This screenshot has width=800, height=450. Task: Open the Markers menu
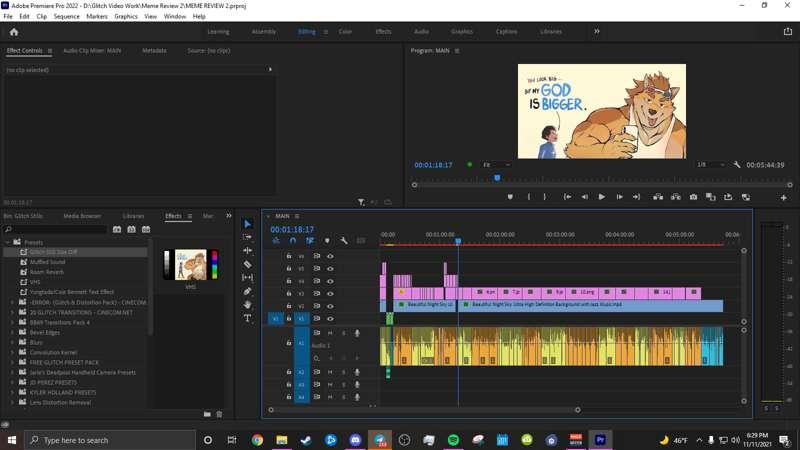pyautogui.click(x=97, y=16)
